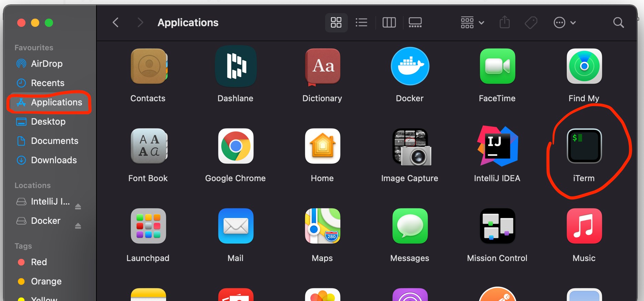The width and height of the screenshot is (644, 301).
Task: Switch to gallery view
Action: pos(415,23)
